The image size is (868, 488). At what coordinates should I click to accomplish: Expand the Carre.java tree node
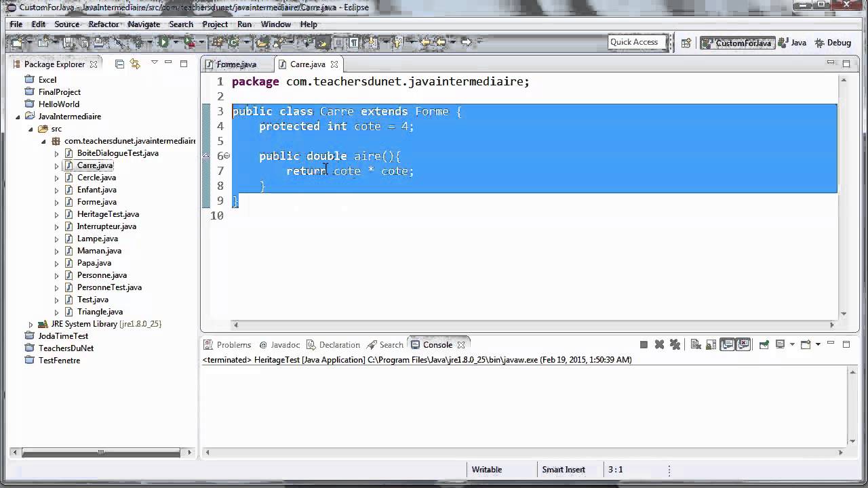57,165
